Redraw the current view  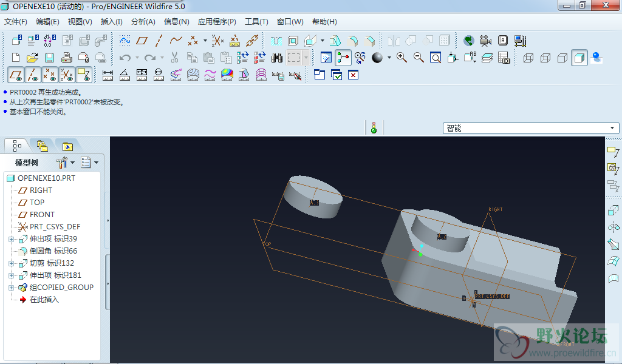coord(326,58)
